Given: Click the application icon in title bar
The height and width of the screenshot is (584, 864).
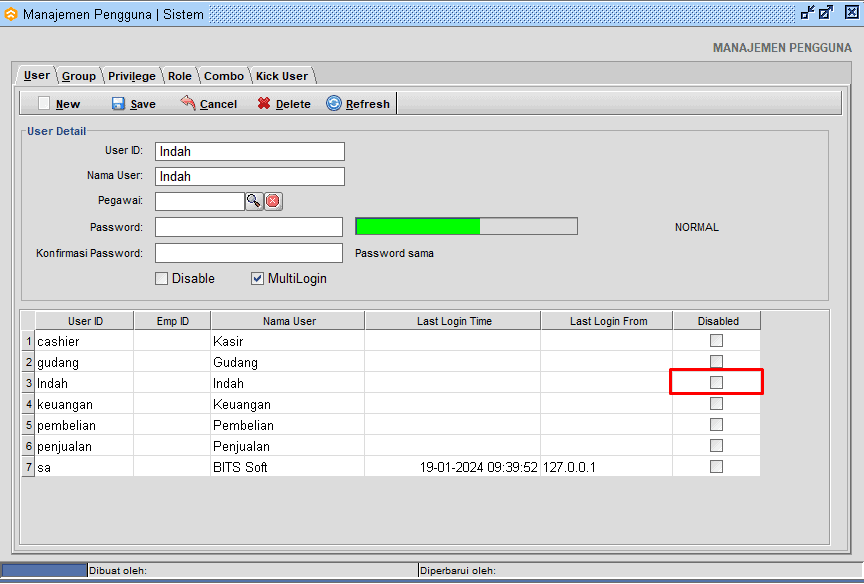Looking at the screenshot, I should pyautogui.click(x=11, y=15).
